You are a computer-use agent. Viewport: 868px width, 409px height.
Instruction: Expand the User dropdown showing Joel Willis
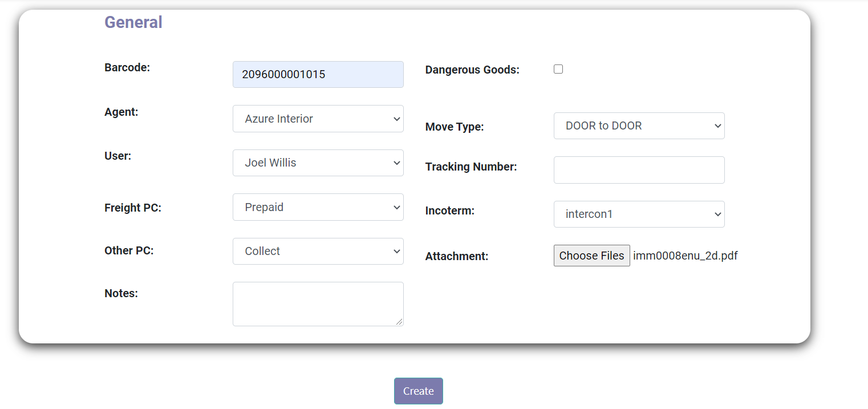[x=318, y=163]
